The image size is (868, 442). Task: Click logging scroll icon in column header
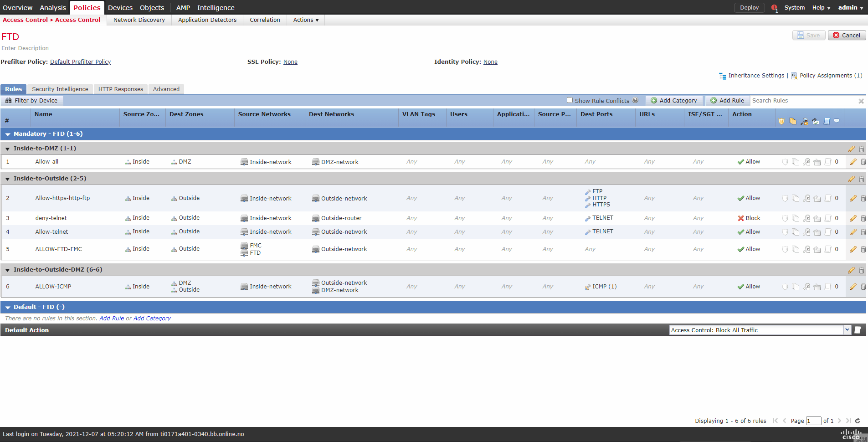(827, 121)
